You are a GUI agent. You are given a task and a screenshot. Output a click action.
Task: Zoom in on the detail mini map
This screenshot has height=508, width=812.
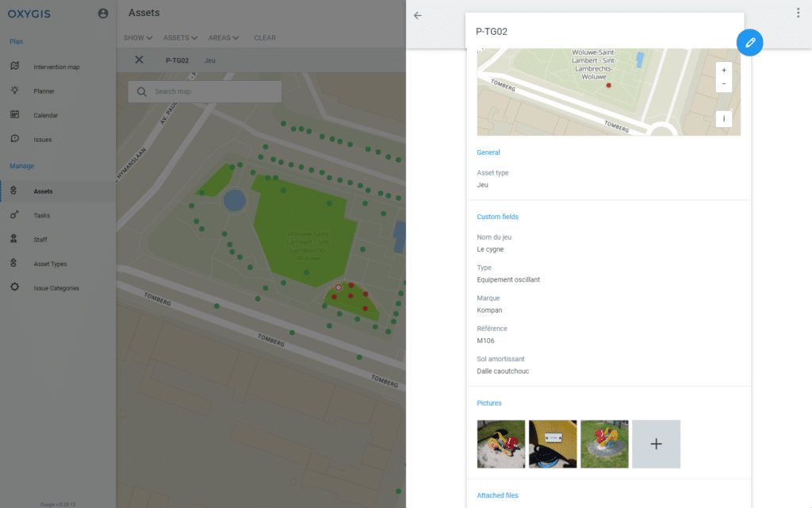click(x=724, y=70)
